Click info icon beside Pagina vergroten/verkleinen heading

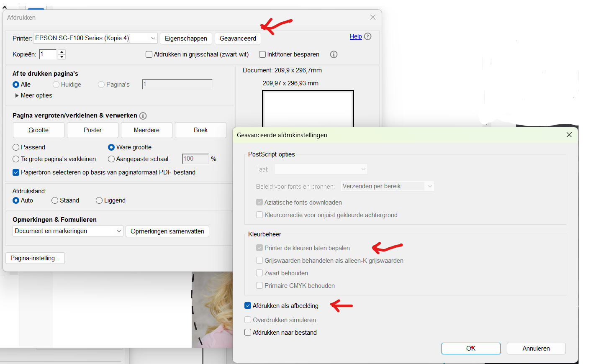point(143,116)
